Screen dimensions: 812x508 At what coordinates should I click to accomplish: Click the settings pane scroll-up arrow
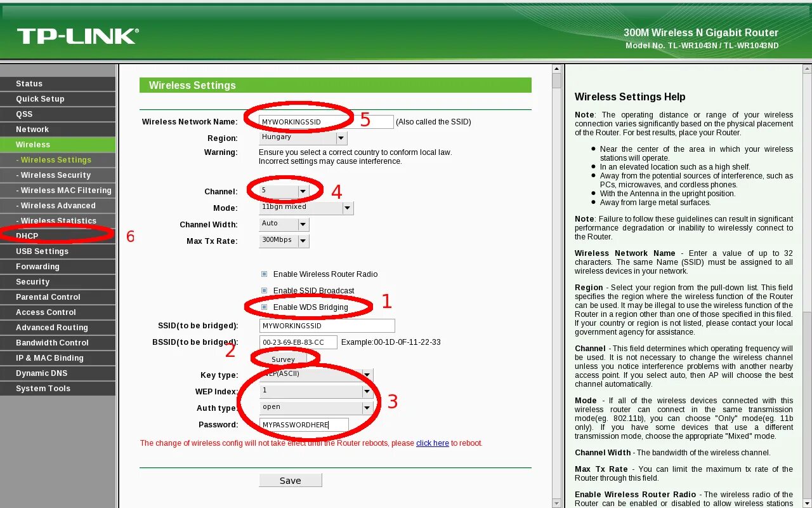556,69
